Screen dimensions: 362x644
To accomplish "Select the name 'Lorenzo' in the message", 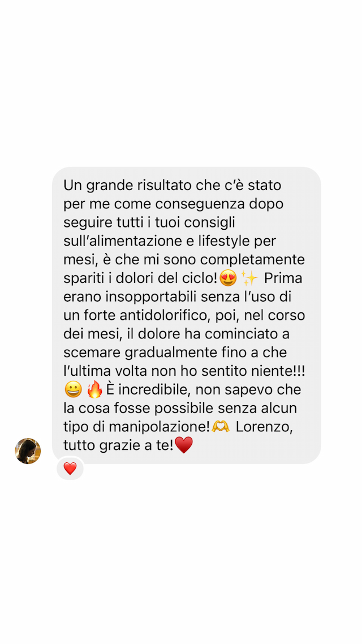I will [264, 427].
